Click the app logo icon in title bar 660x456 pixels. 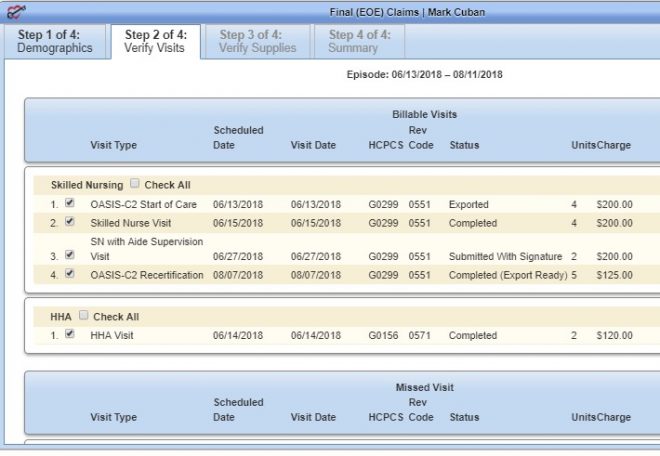pyautogui.click(x=15, y=11)
